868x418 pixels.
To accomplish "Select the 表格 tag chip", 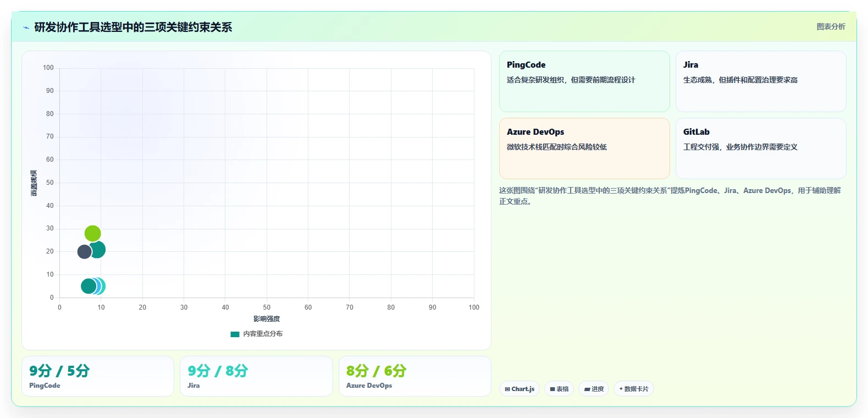I will (559, 389).
